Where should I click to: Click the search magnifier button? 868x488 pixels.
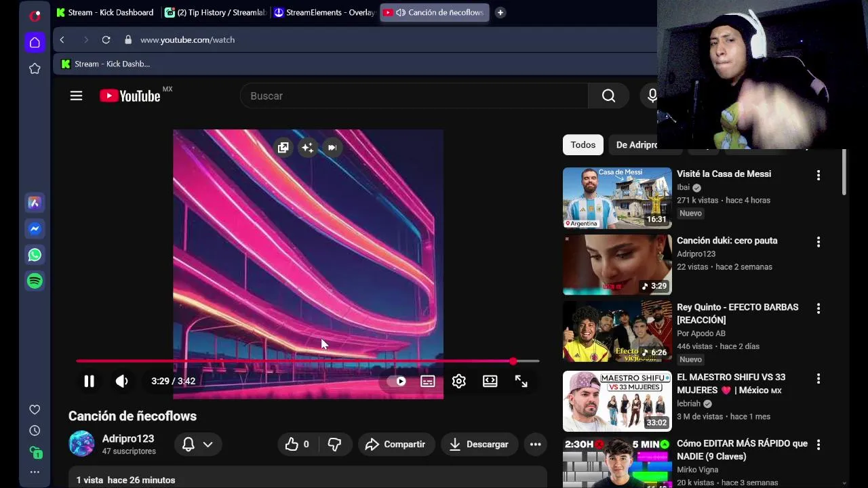[608, 96]
